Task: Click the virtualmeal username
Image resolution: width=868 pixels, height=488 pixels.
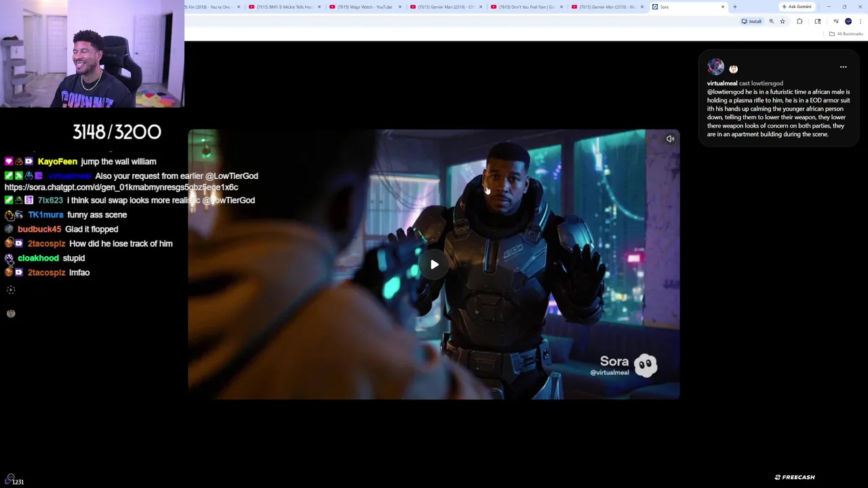Action: point(722,83)
